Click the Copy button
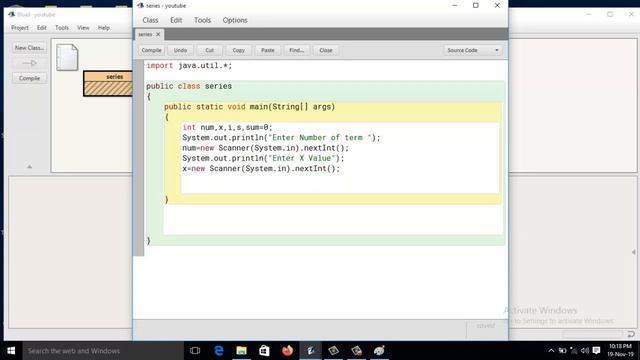Image resolution: width=640 pixels, height=360 pixels. pyautogui.click(x=238, y=50)
